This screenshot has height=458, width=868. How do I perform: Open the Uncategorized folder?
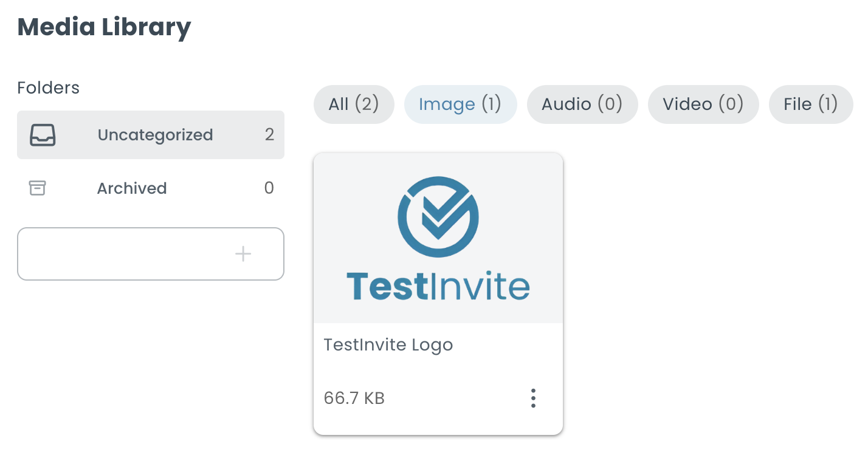(x=151, y=135)
